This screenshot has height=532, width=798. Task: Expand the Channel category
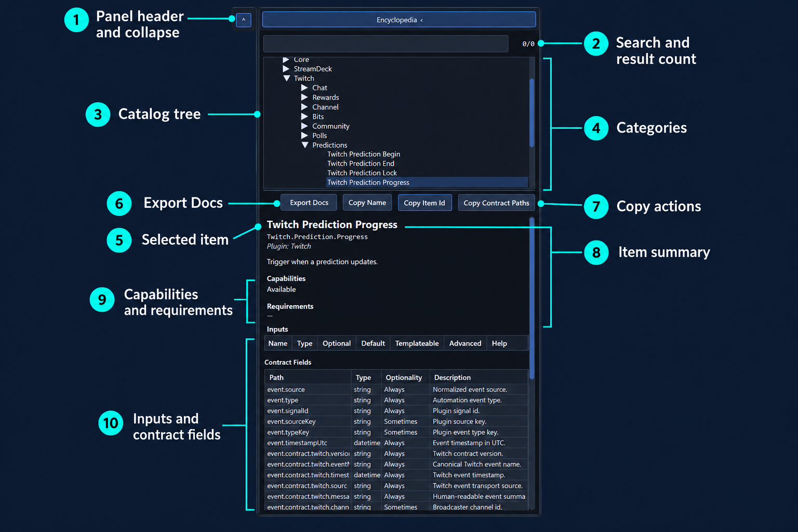pyautogui.click(x=304, y=107)
